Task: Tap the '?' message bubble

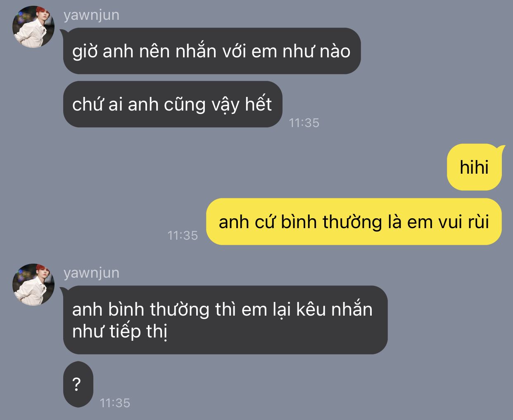Action: coord(78,384)
